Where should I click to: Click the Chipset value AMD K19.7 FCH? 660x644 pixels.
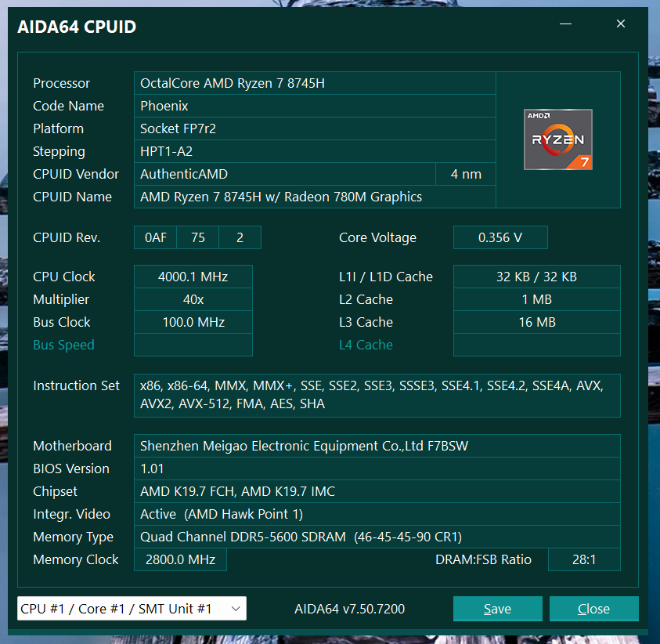click(x=377, y=491)
